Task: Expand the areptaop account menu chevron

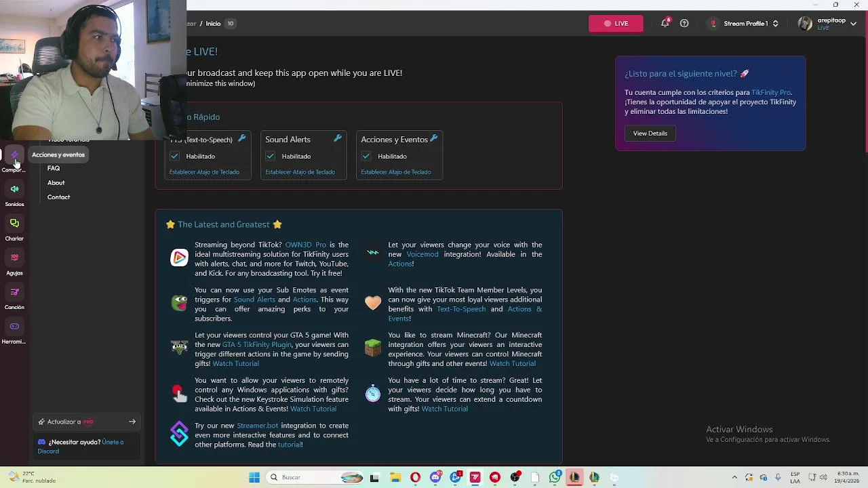Action: [x=853, y=24]
